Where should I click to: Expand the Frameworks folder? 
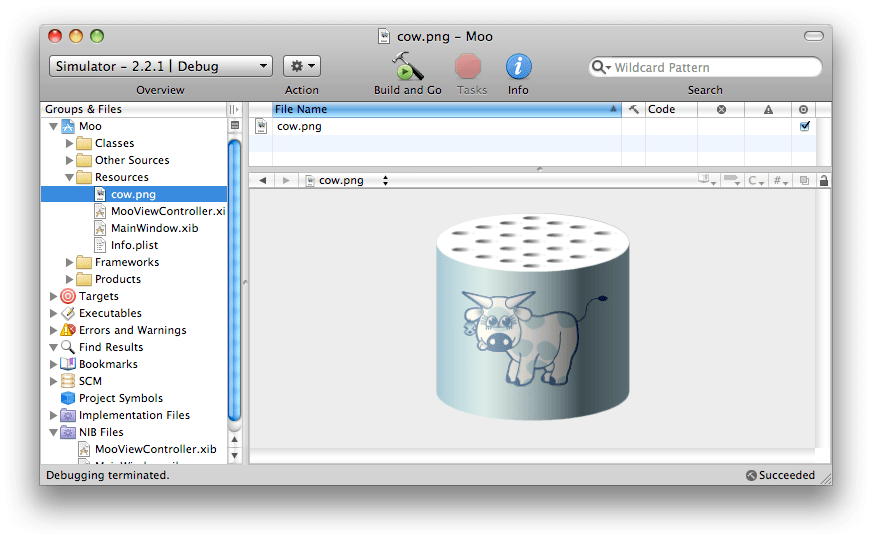point(69,262)
